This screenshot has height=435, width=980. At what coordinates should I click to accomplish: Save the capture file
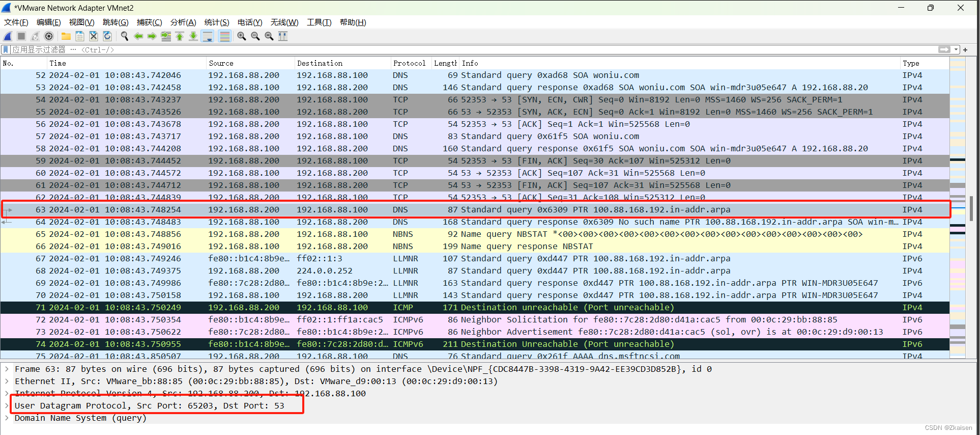(80, 36)
